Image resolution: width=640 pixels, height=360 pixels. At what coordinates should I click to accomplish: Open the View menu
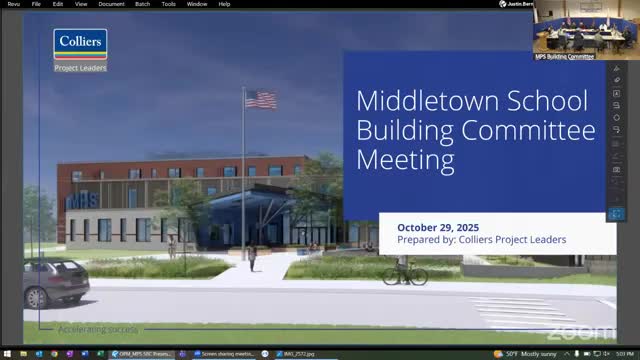click(x=81, y=4)
